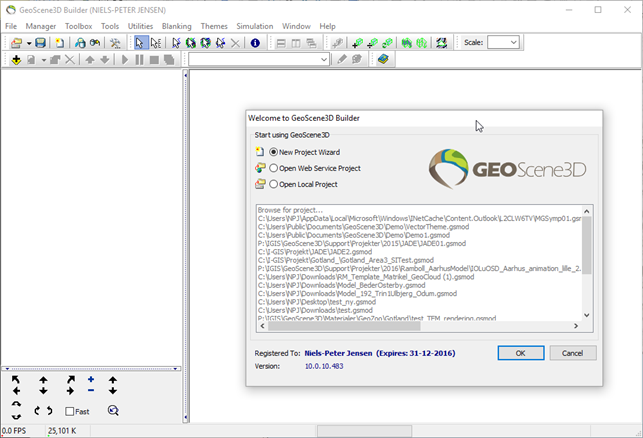Image resolution: width=643 pixels, height=438 pixels.
Task: Click the project list scroll up arrow
Action: pos(586,211)
